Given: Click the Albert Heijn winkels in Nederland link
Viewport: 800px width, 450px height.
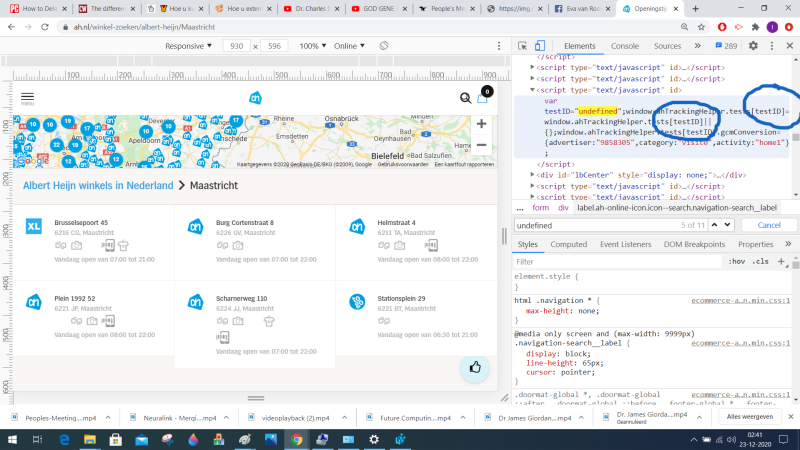Looking at the screenshot, I should point(97,185).
